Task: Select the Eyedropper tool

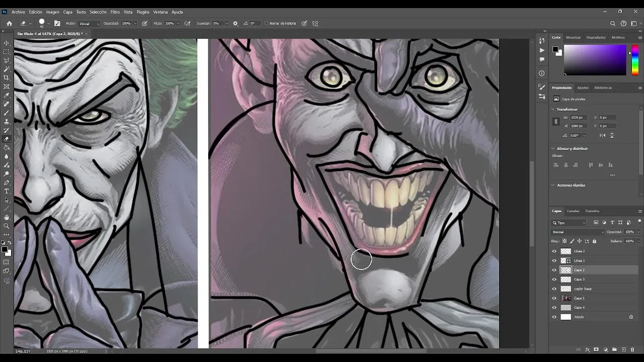Action: click(7, 95)
